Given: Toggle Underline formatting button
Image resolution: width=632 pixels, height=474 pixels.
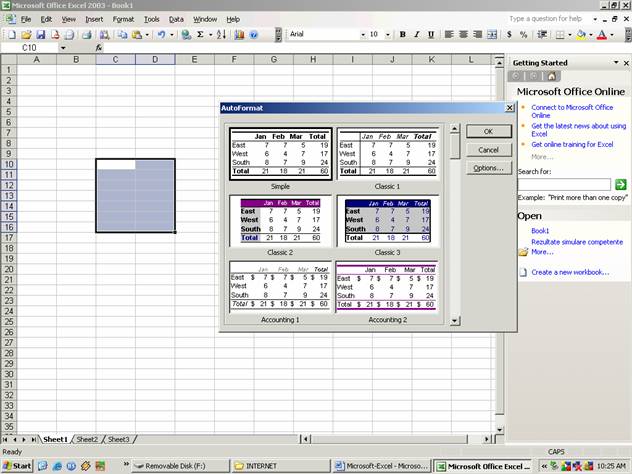Looking at the screenshot, I should [x=431, y=35].
